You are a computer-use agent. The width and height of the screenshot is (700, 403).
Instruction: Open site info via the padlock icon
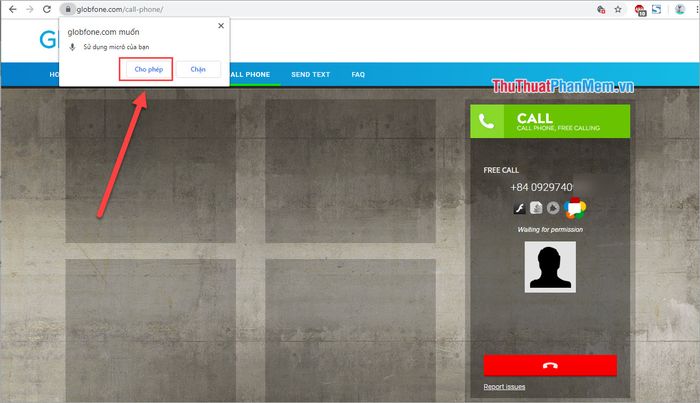coord(68,9)
